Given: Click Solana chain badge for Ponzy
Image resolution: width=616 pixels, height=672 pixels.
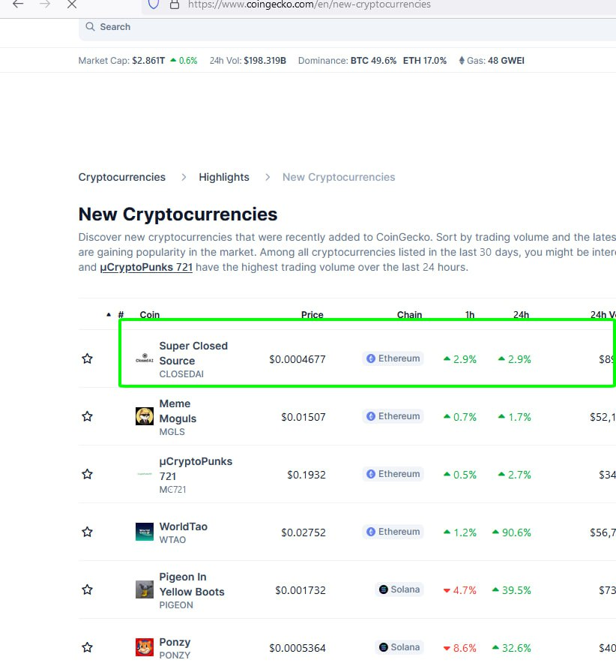Looking at the screenshot, I should pos(399,647).
